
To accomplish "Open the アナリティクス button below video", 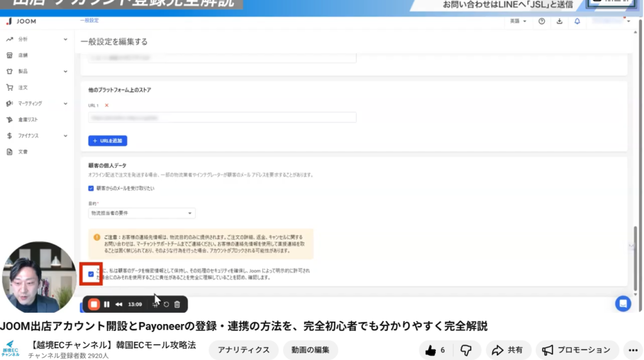I will [243, 350].
